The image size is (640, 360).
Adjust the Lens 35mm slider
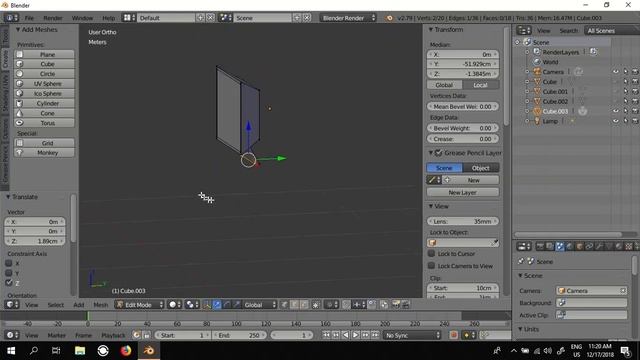tap(462, 221)
